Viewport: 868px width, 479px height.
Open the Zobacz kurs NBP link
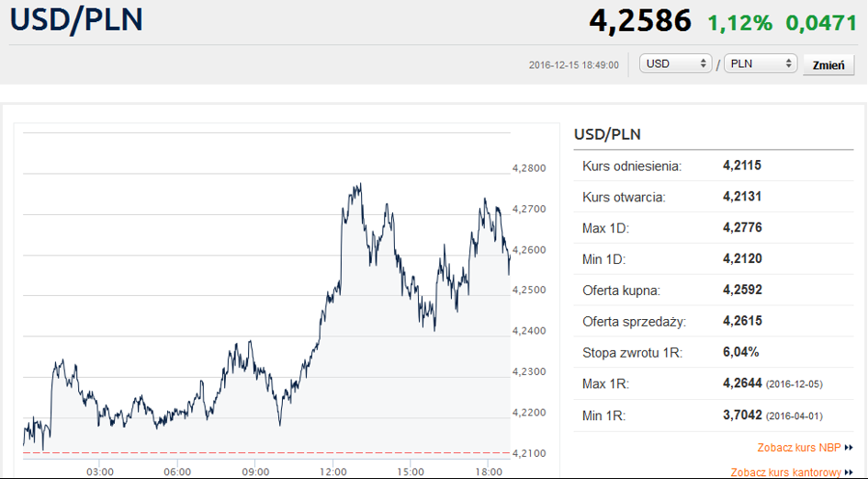click(x=799, y=448)
